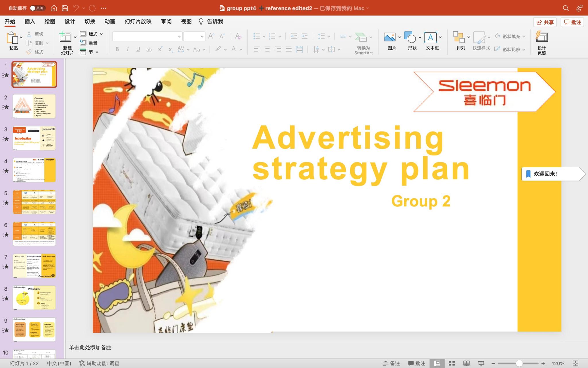
Task: Click the search magnifier icon
Action: 566,8
